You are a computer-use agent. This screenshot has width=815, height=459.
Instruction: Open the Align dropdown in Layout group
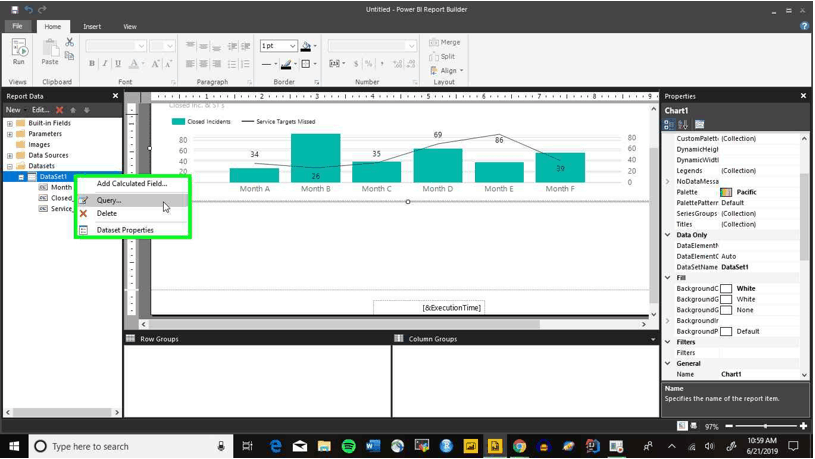coord(447,70)
